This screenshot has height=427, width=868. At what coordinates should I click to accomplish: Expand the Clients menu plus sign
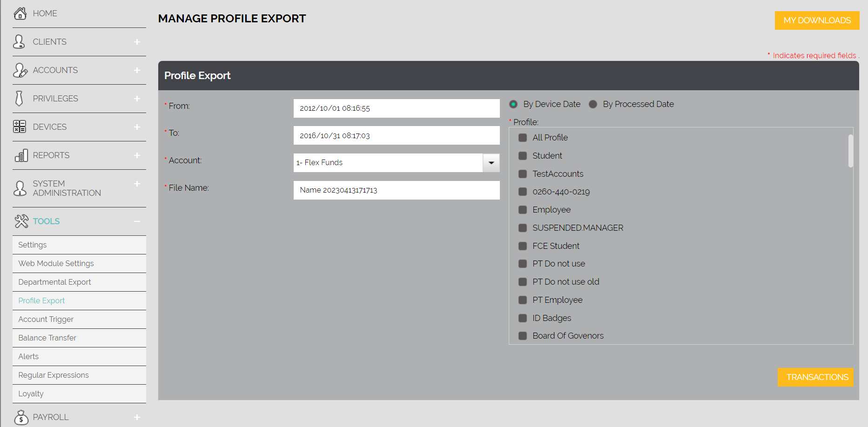click(137, 42)
